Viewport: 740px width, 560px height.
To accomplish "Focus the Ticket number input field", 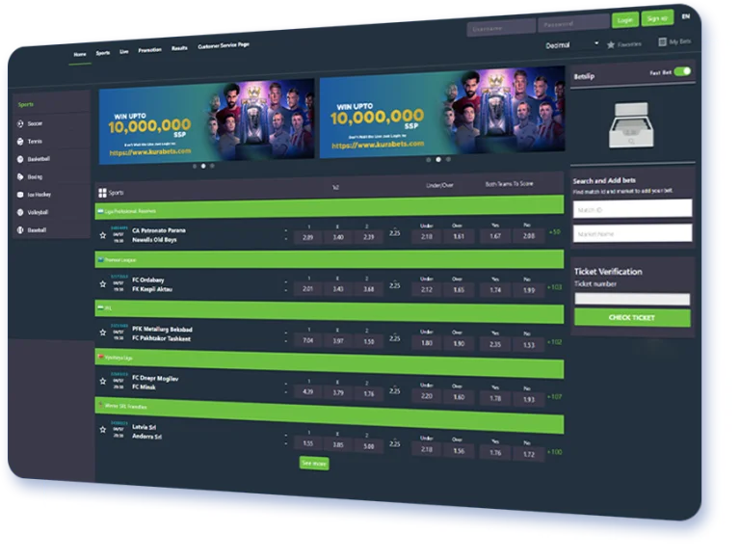I will click(632, 299).
